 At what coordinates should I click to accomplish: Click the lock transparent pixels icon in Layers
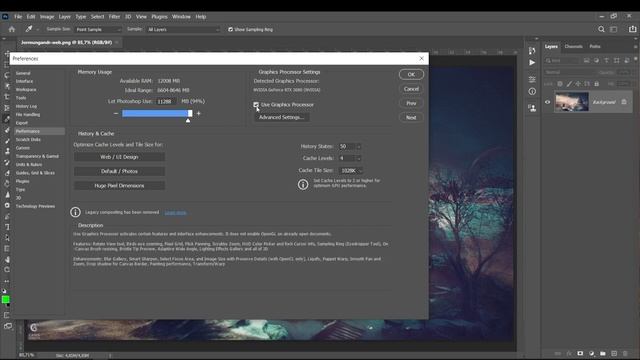[x=560, y=84]
